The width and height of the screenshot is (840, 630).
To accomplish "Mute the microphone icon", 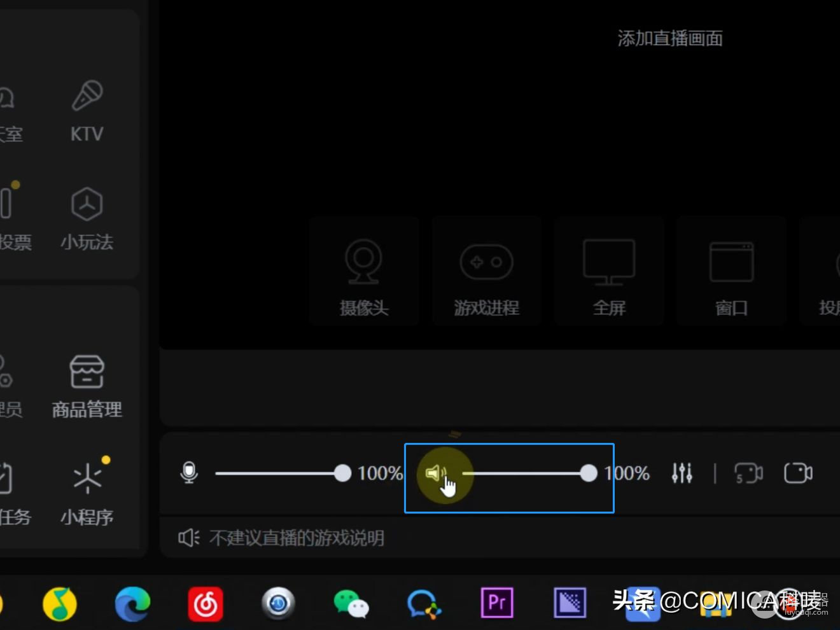I will coord(189,473).
